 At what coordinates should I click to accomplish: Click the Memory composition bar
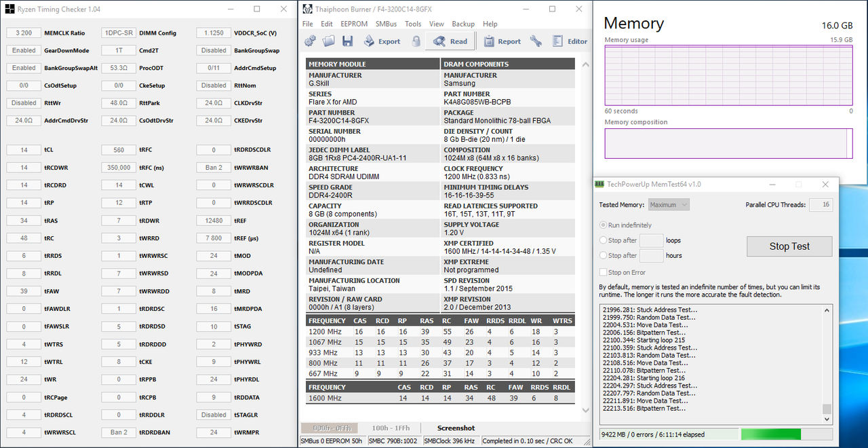point(728,143)
